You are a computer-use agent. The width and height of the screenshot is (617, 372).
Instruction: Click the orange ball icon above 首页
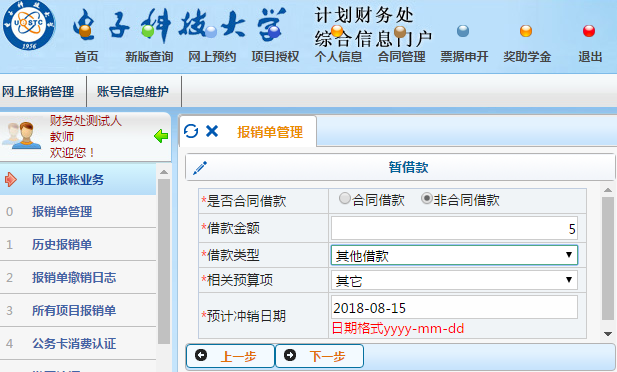[x=85, y=31]
